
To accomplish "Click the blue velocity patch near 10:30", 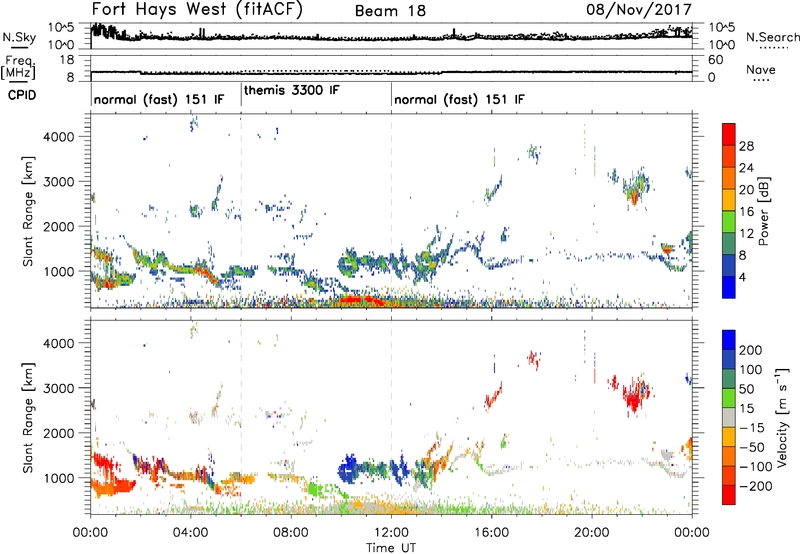I will pos(349,469).
